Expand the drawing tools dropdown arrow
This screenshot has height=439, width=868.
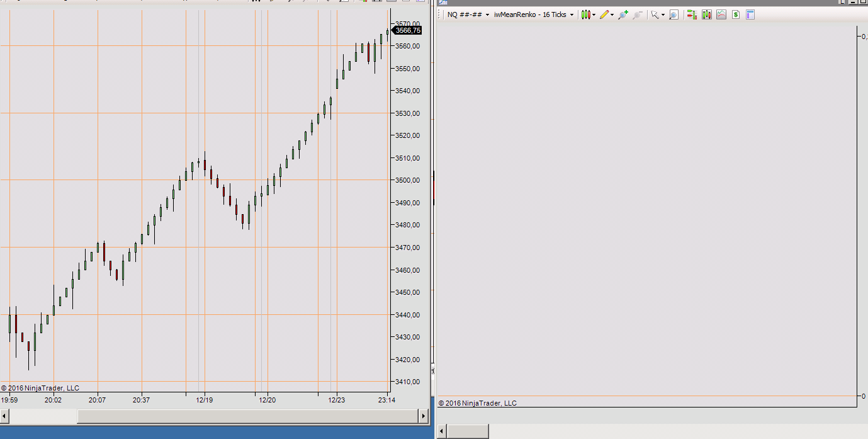click(x=612, y=14)
